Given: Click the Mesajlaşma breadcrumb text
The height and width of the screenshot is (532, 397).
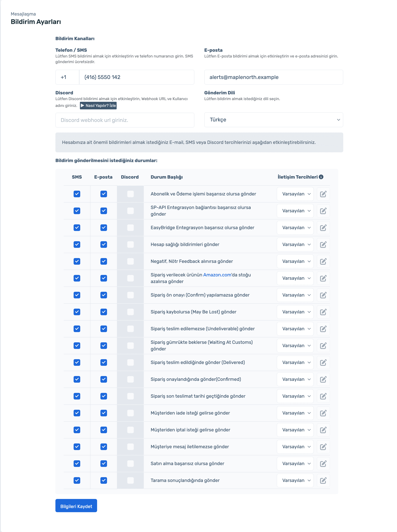Looking at the screenshot, I should click(x=23, y=14).
